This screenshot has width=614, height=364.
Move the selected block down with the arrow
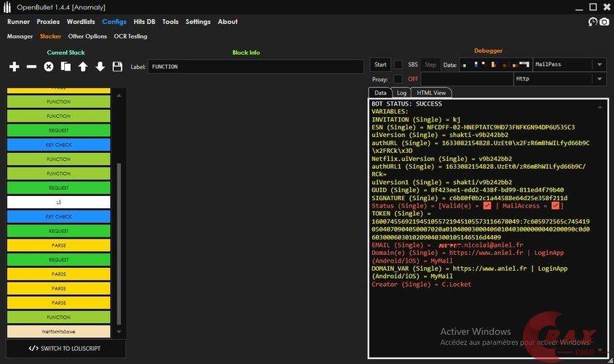[100, 67]
